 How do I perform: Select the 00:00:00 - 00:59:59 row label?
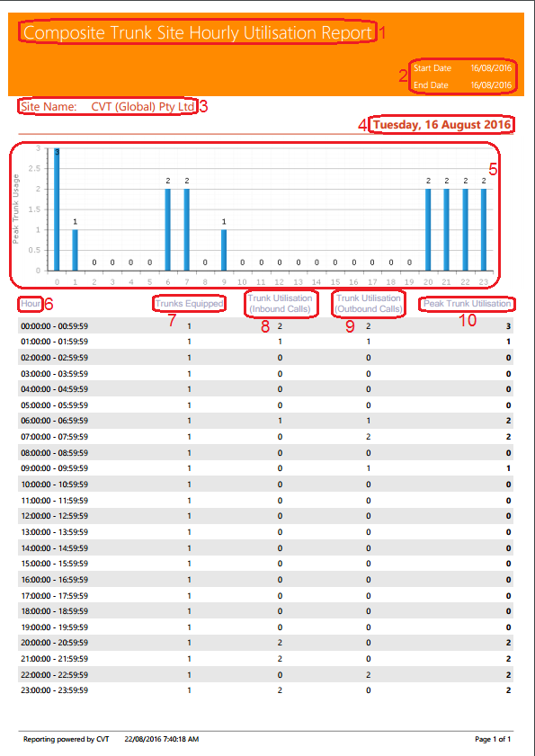(55, 326)
